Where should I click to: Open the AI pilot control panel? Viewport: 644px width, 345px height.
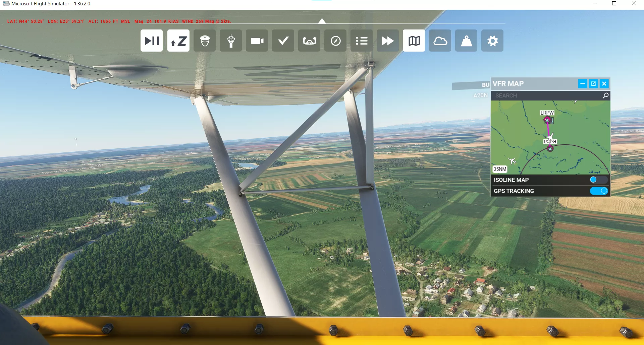205,41
